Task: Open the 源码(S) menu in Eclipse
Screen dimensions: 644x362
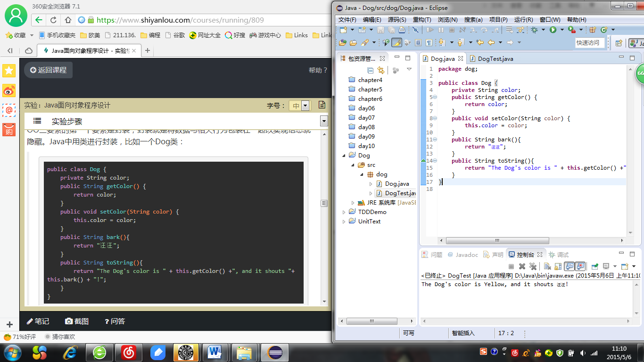Action: [397, 20]
